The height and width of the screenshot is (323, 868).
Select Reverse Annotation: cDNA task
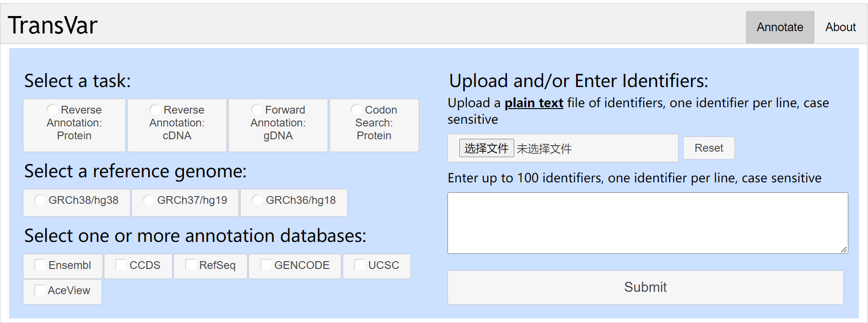coord(155,110)
